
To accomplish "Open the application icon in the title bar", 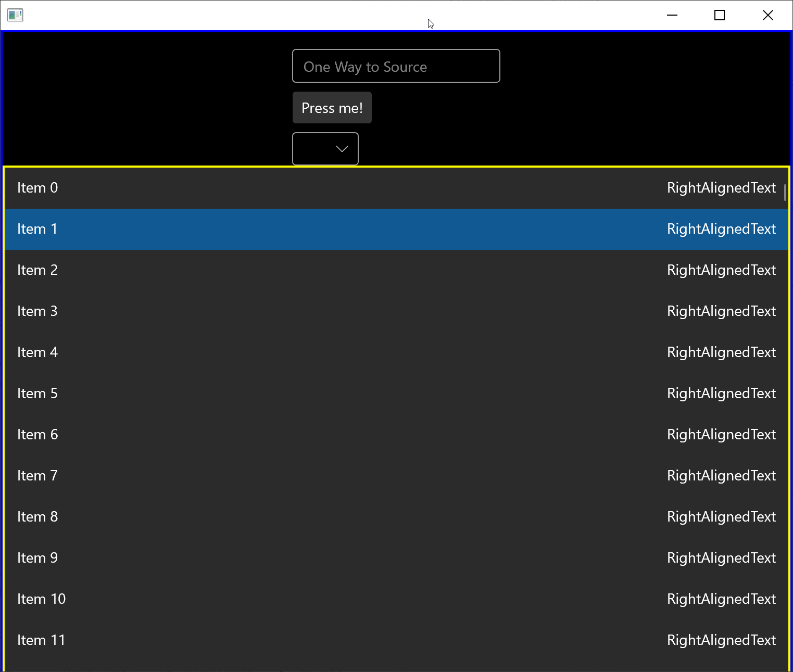I will 15,15.
